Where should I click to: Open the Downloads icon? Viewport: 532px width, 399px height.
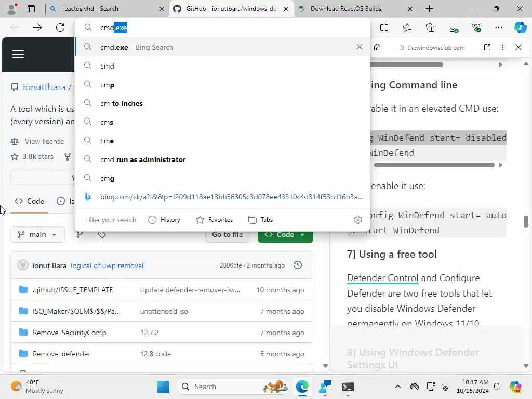pos(454,28)
